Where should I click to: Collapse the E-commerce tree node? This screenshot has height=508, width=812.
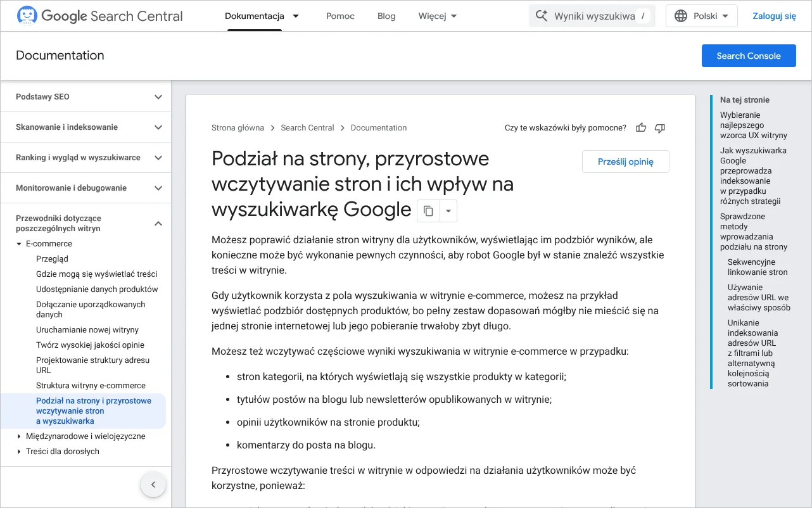point(19,244)
